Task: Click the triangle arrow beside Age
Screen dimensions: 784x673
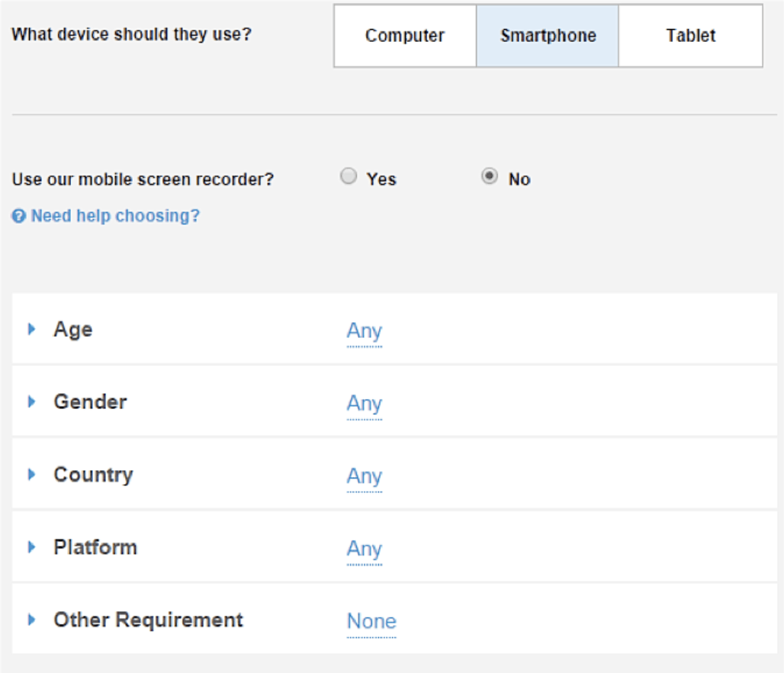Action: pos(32,329)
